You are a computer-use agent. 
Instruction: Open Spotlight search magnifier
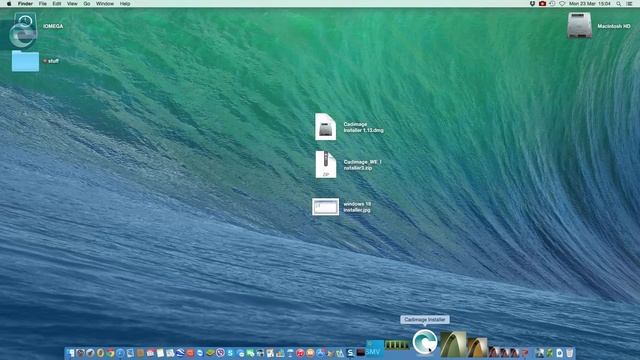[619, 4]
